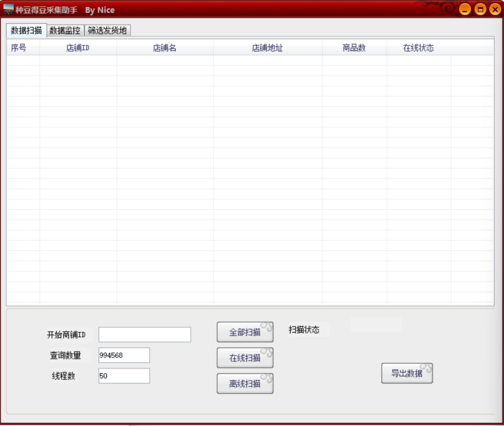Click the 商品数 column header
The height and width of the screenshot is (426, 504).
point(354,47)
